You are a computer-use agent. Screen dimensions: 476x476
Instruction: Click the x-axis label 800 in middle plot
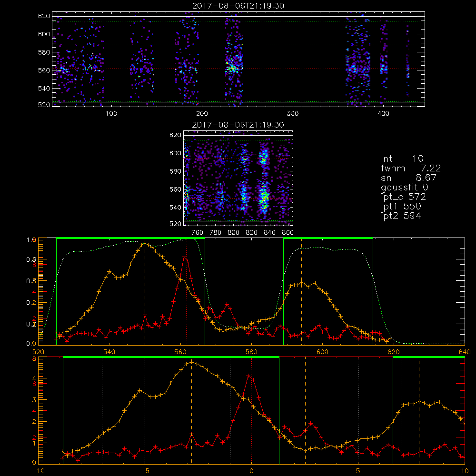[x=233, y=233]
